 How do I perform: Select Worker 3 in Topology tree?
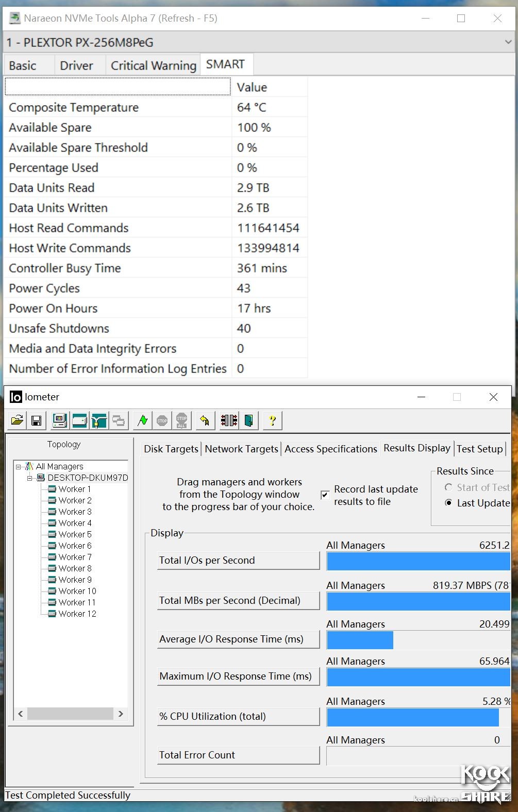coord(75,512)
